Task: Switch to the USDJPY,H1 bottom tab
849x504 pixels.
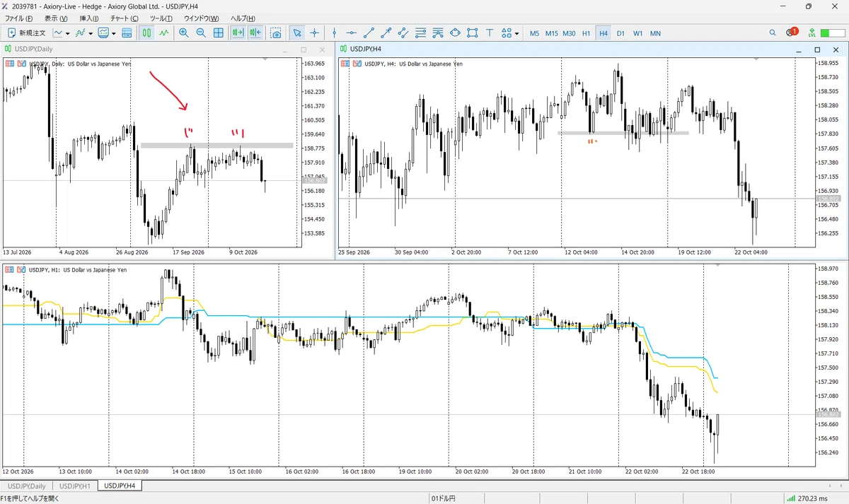Action: [x=75, y=486]
